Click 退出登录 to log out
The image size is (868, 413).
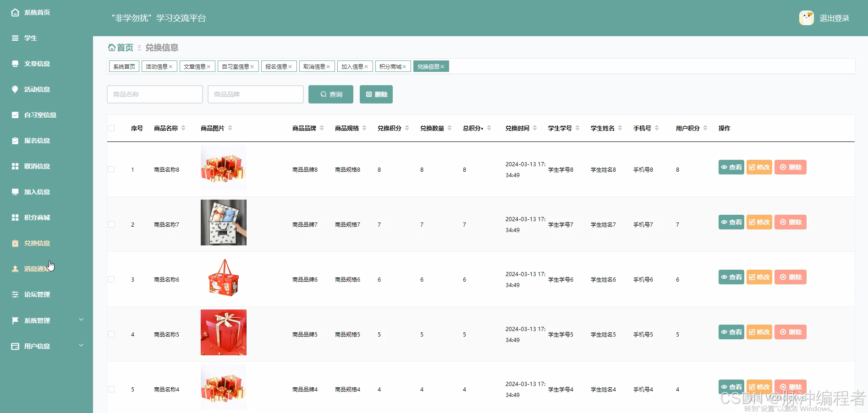pos(835,18)
